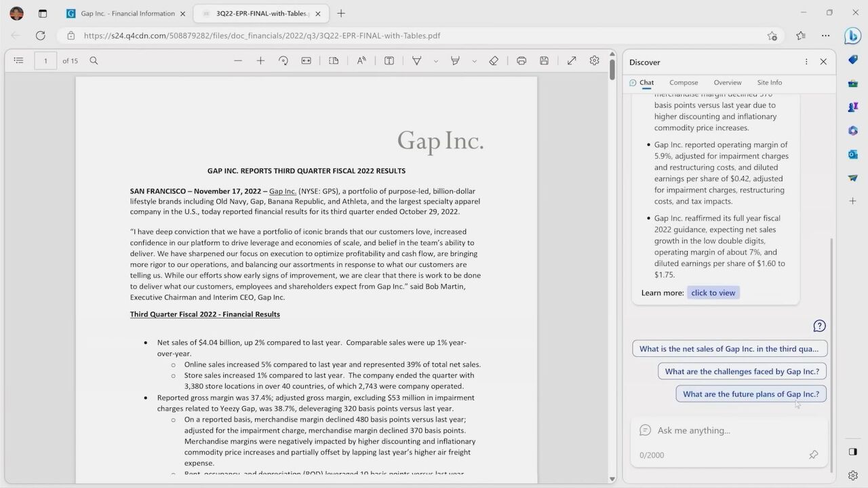Open the tab actions menu icon

(x=42, y=14)
